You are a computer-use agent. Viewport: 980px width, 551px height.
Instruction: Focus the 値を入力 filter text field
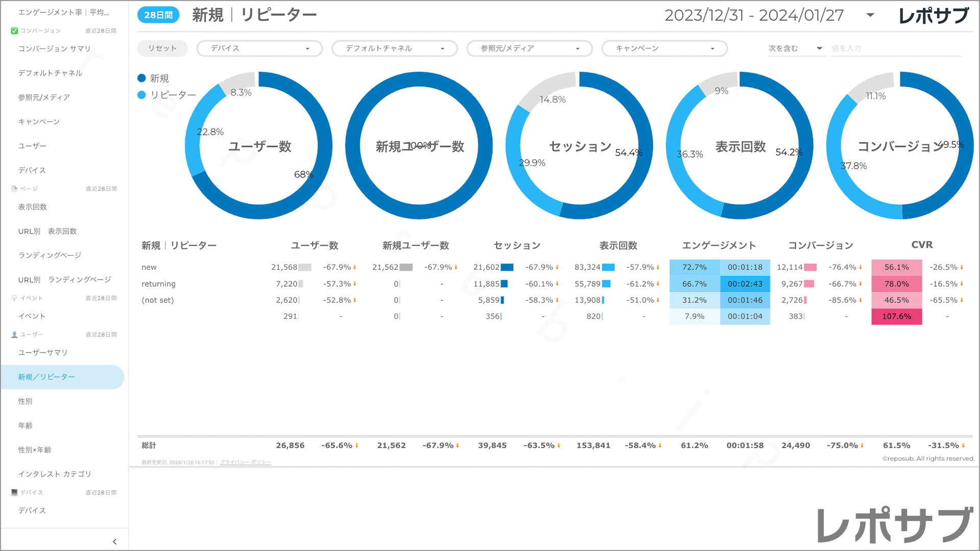tap(895, 48)
